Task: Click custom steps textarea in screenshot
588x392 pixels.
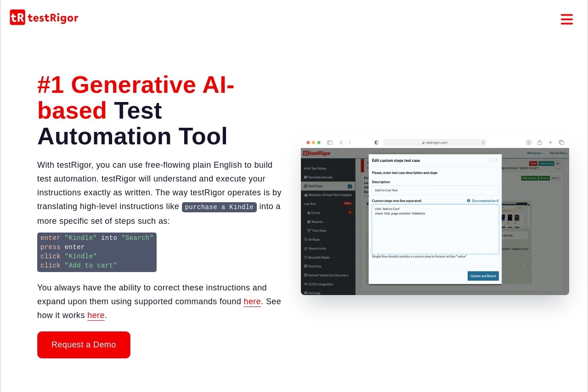Action: pos(435,229)
